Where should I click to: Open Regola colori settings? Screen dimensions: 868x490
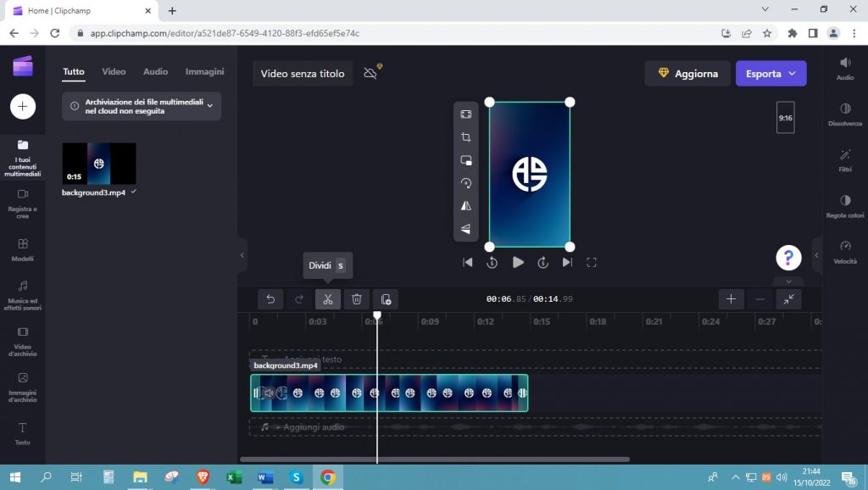(x=844, y=206)
